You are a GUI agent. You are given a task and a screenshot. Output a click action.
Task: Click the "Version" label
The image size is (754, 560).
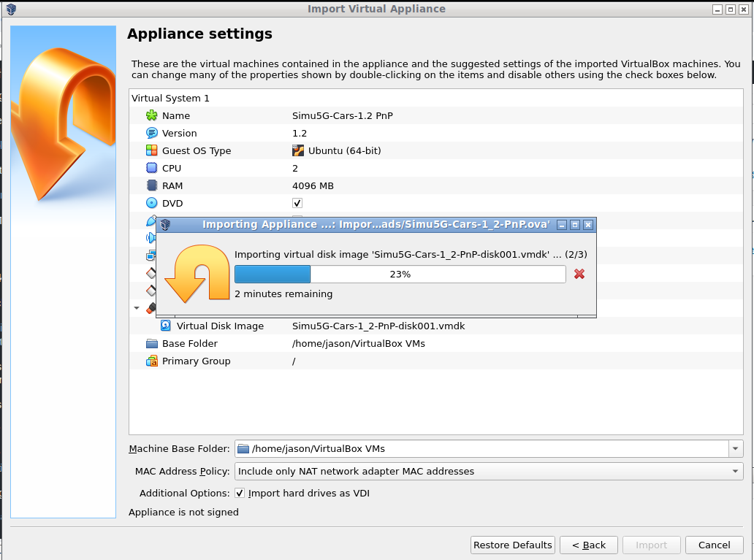(179, 133)
